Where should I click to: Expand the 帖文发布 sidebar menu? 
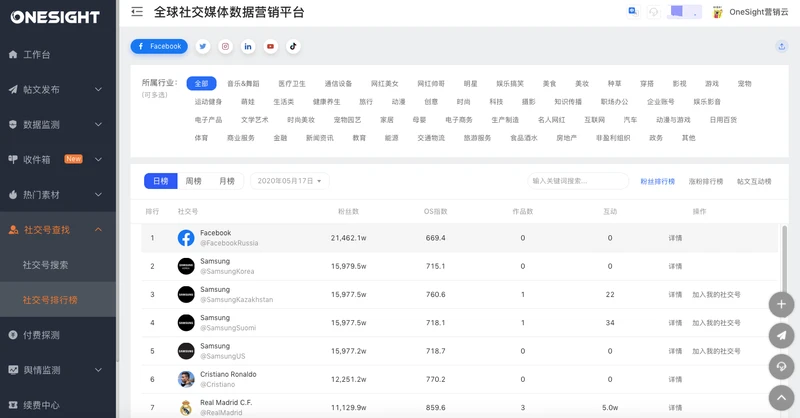58,89
